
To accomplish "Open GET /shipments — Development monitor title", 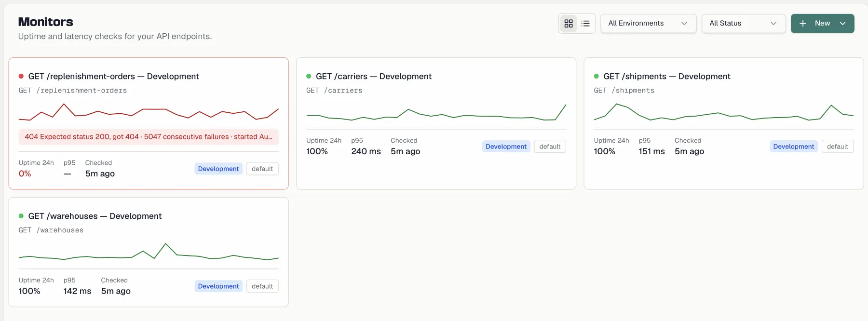I will (x=667, y=76).
